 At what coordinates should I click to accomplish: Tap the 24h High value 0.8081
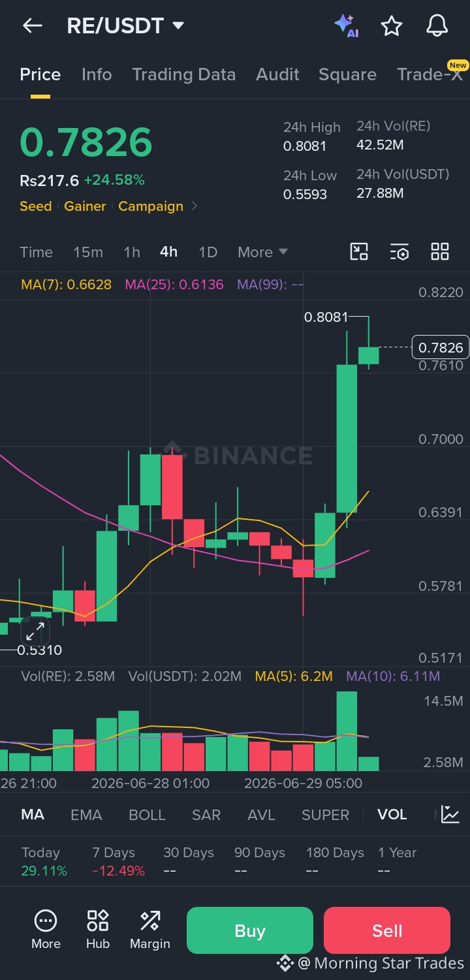pyautogui.click(x=305, y=146)
